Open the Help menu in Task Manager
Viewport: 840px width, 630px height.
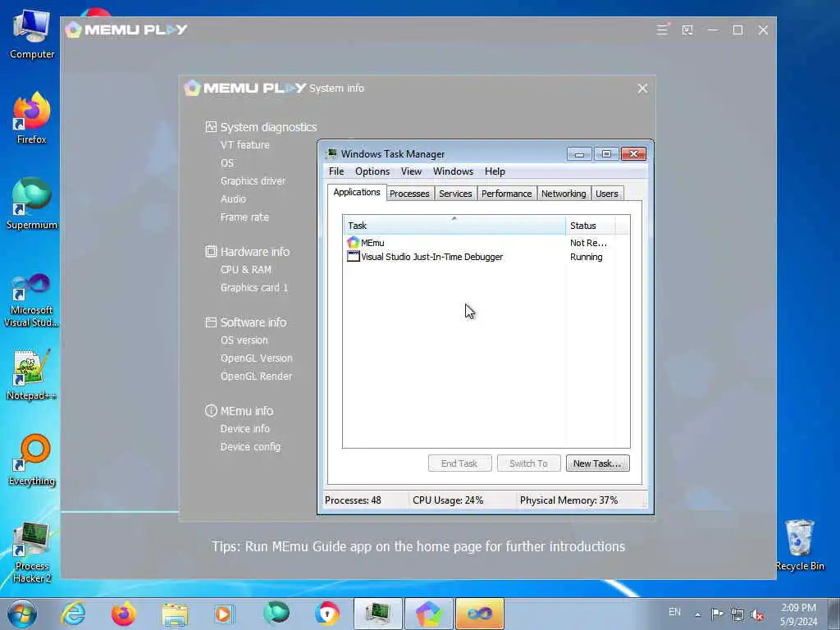[x=495, y=171]
